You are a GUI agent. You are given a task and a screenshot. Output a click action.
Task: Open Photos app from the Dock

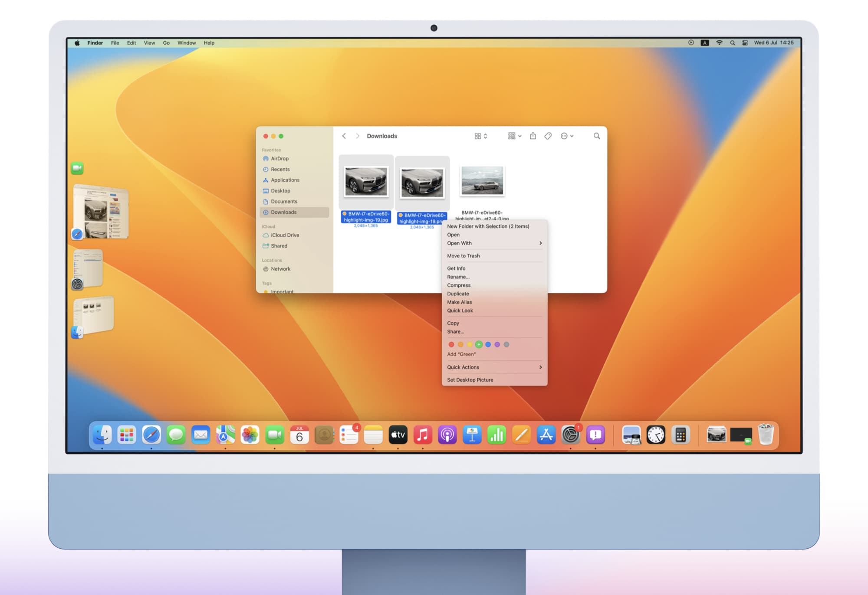pyautogui.click(x=250, y=435)
